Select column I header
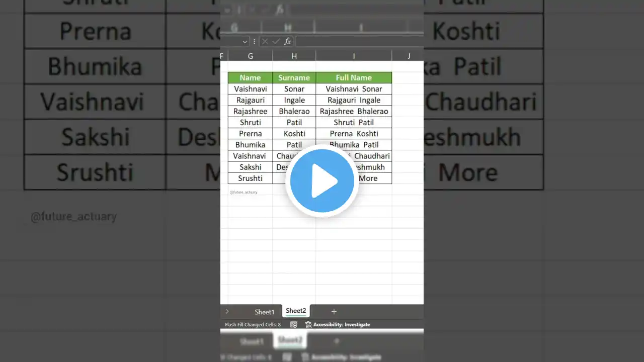644x362 pixels. coord(354,56)
